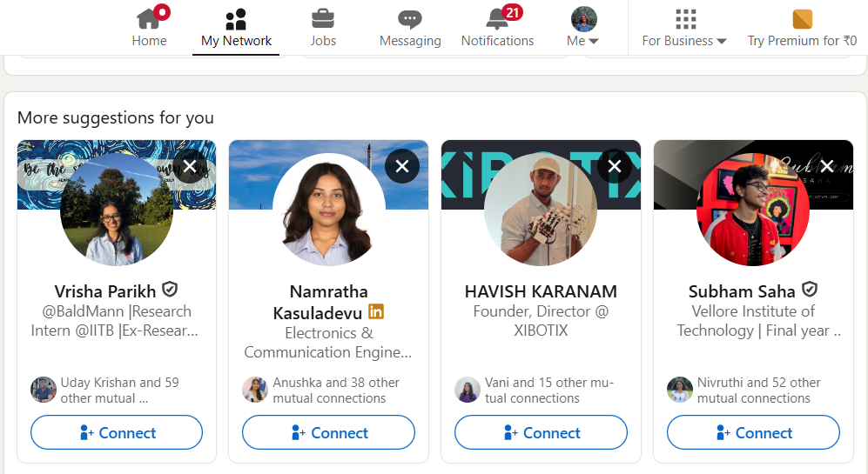Dismiss Subham Saha suggestion card
The width and height of the screenshot is (868, 474).
tap(827, 166)
